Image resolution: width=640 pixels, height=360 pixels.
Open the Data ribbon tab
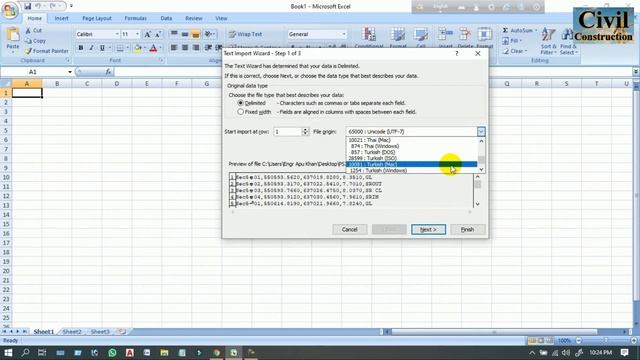point(166,18)
